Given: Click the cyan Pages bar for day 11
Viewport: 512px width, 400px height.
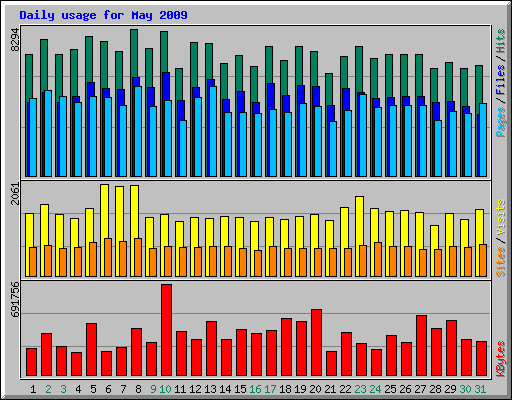Looking at the screenshot, I should [183, 148].
